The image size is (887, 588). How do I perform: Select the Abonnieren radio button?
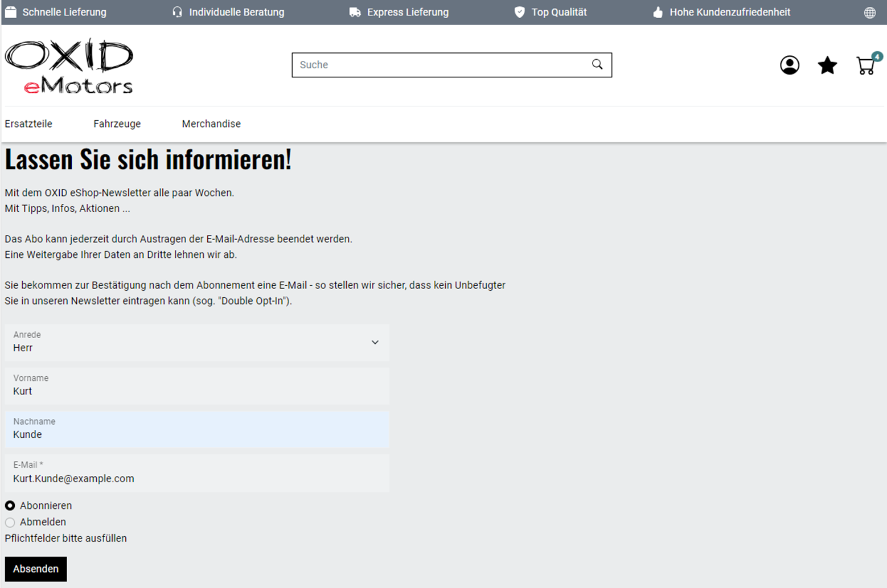(x=10, y=505)
